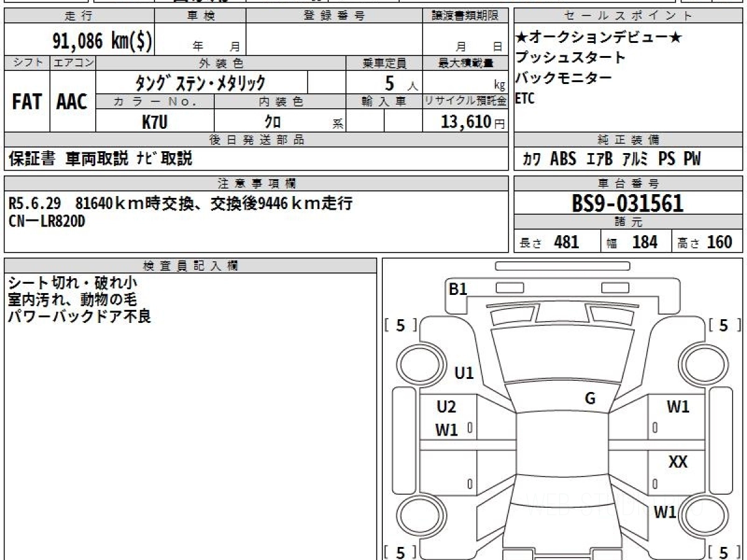Select the G mark on the windshield
The height and width of the screenshot is (560, 747).
[x=590, y=399]
